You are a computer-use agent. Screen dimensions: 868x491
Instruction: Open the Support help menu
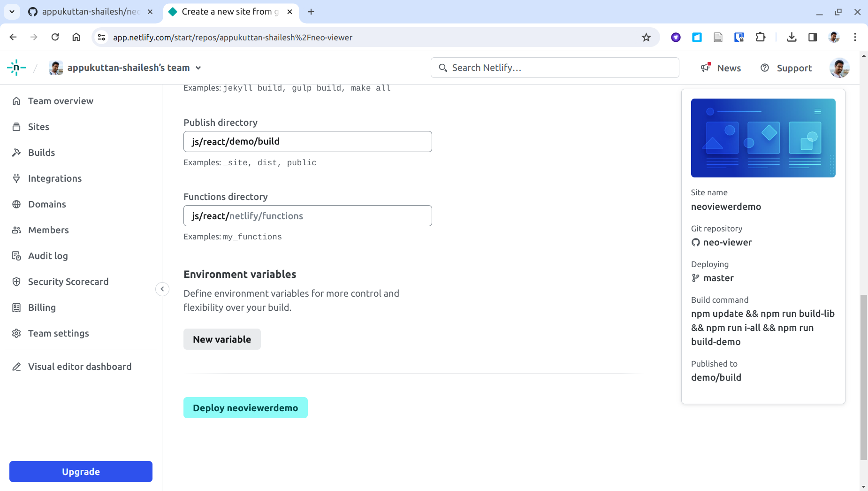(786, 68)
